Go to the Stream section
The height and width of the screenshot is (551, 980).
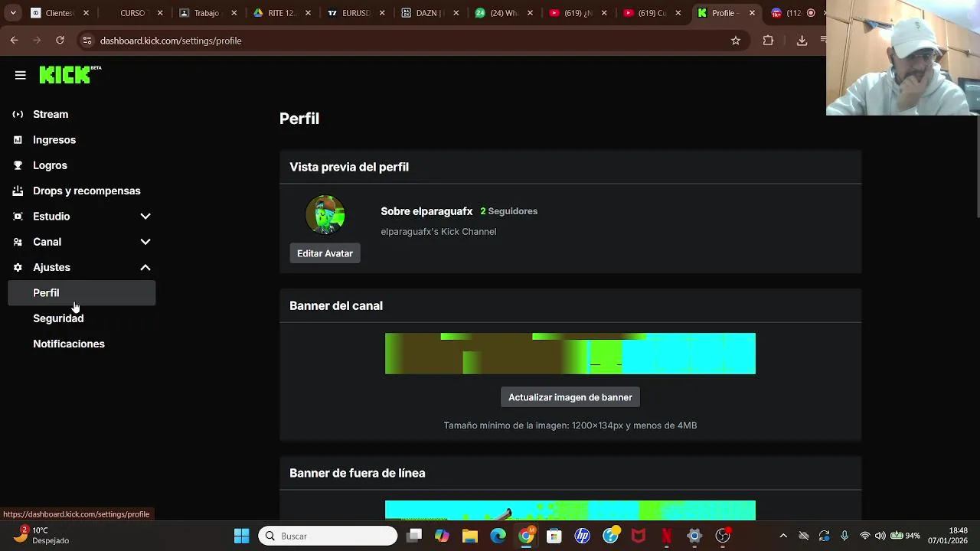[51, 114]
